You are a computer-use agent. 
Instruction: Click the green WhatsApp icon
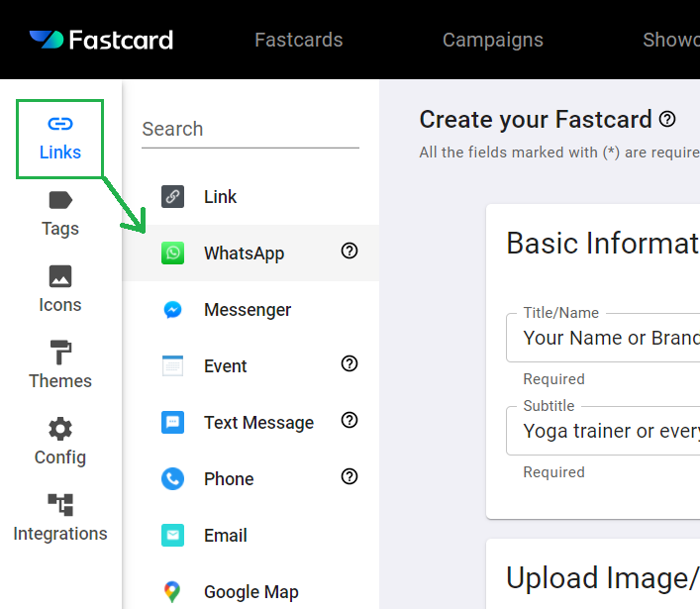point(172,254)
